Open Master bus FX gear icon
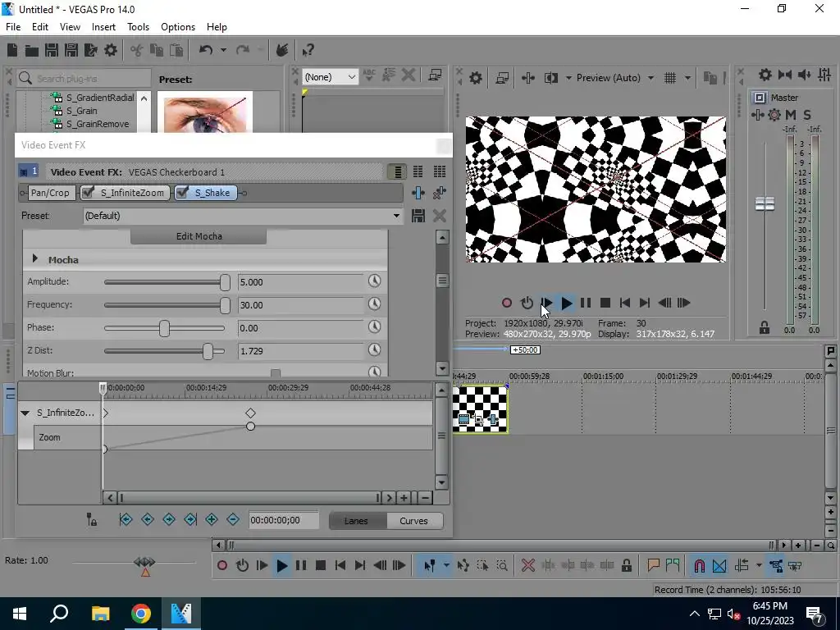The height and width of the screenshot is (630, 840). click(x=774, y=115)
